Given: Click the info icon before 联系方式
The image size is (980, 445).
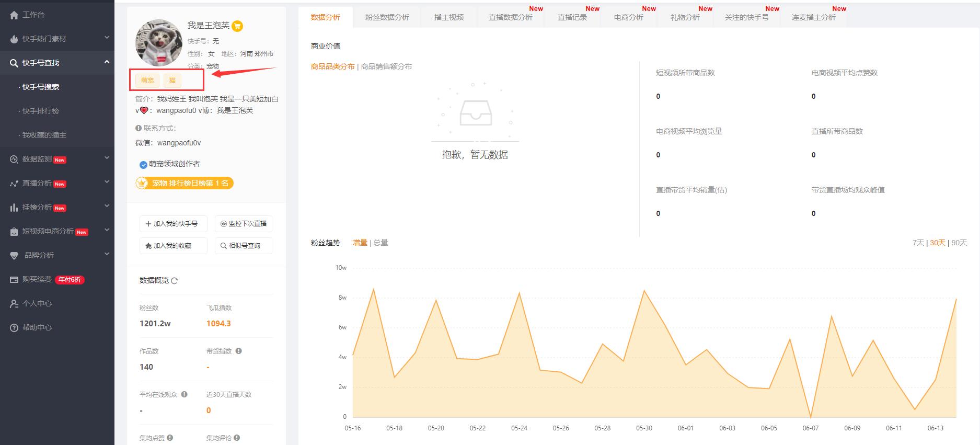Looking at the screenshot, I should point(139,128).
